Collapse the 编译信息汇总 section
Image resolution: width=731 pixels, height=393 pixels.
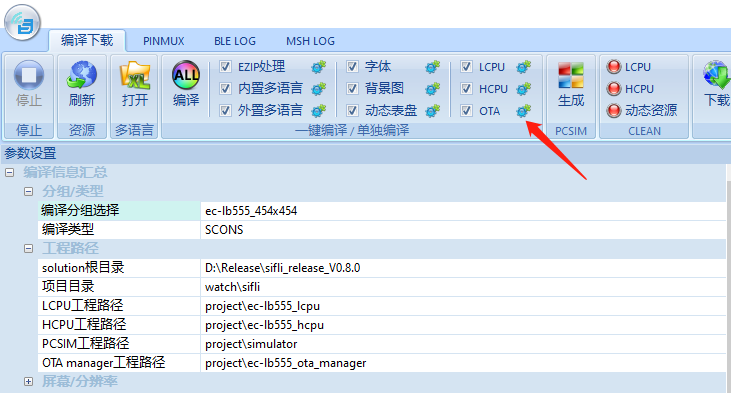click(x=9, y=172)
